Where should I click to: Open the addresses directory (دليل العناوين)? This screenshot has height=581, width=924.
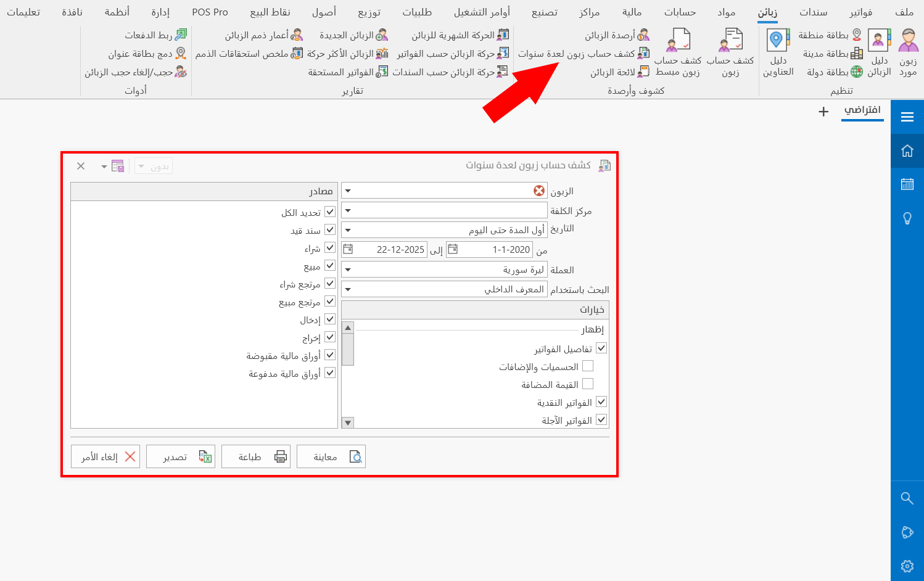(x=777, y=52)
